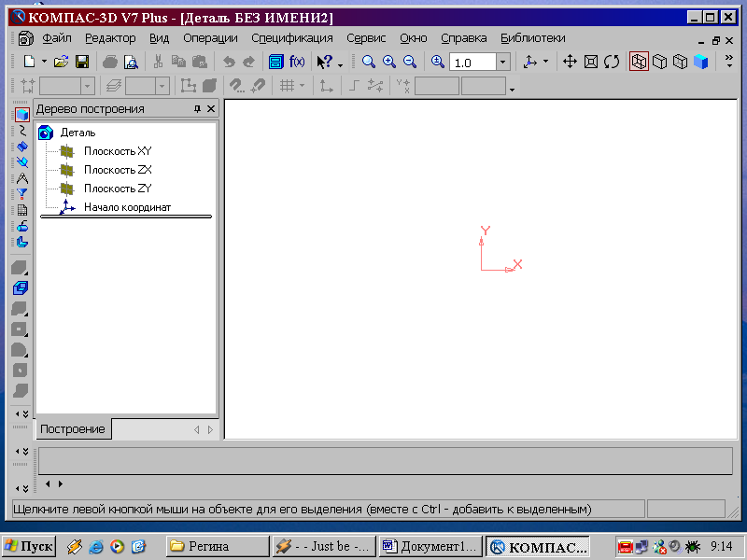Open the grid settings dropdown arrow

point(302,86)
